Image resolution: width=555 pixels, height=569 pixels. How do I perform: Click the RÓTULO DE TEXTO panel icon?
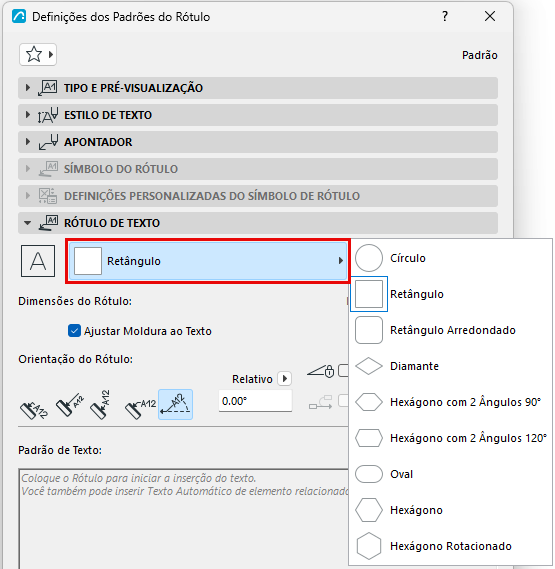(x=48, y=223)
